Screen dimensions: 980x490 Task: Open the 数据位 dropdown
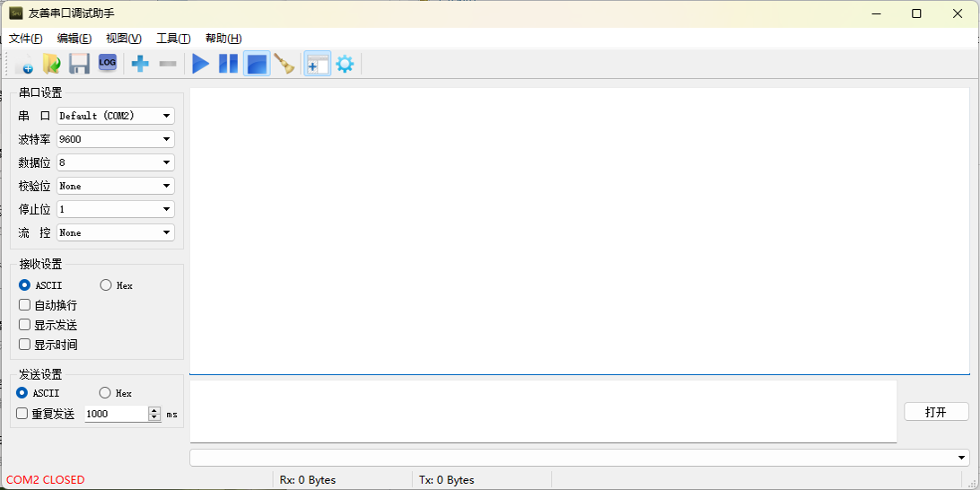pos(116,162)
